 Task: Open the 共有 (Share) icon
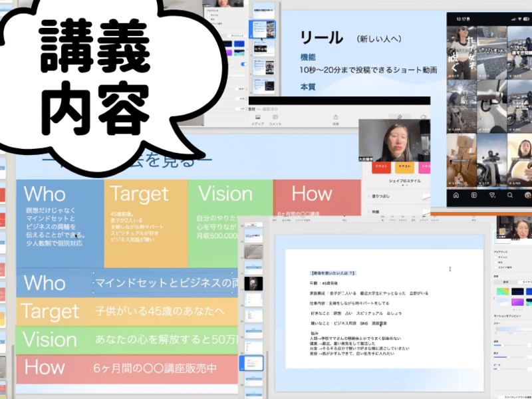tap(335, 118)
